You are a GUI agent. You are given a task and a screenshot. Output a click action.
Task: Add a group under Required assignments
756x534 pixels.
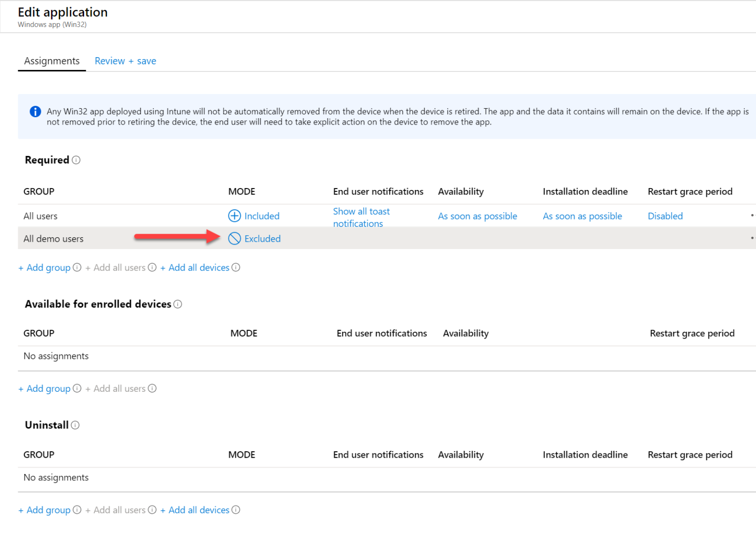tap(44, 267)
